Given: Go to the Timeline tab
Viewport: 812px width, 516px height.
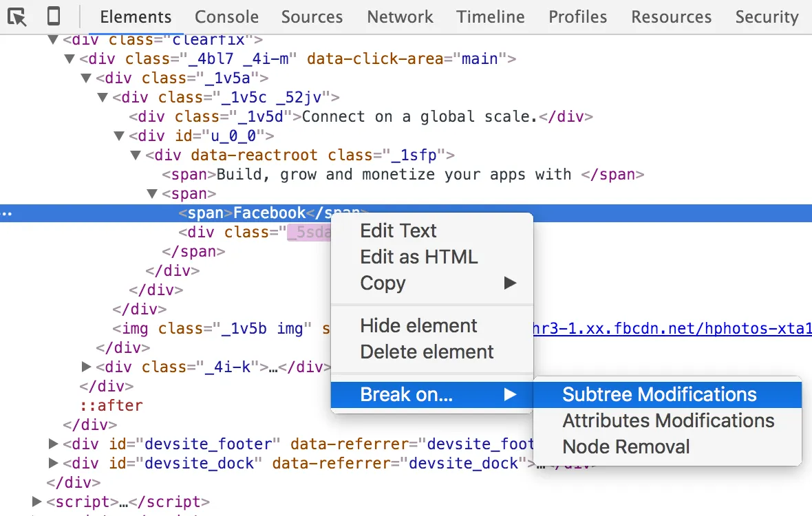Looking at the screenshot, I should point(490,17).
